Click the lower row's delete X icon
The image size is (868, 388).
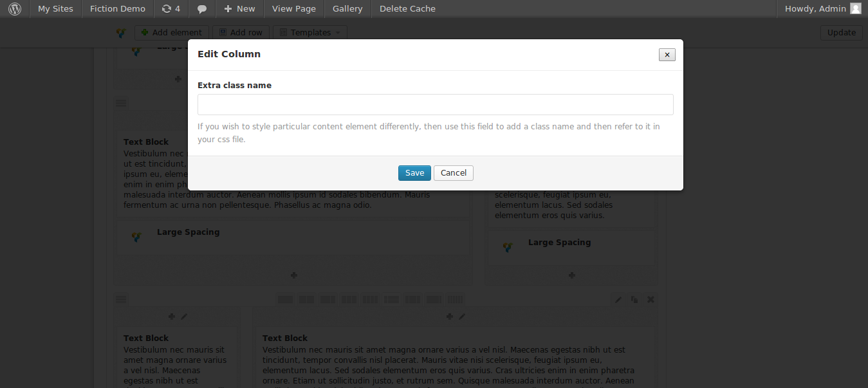pos(651,299)
